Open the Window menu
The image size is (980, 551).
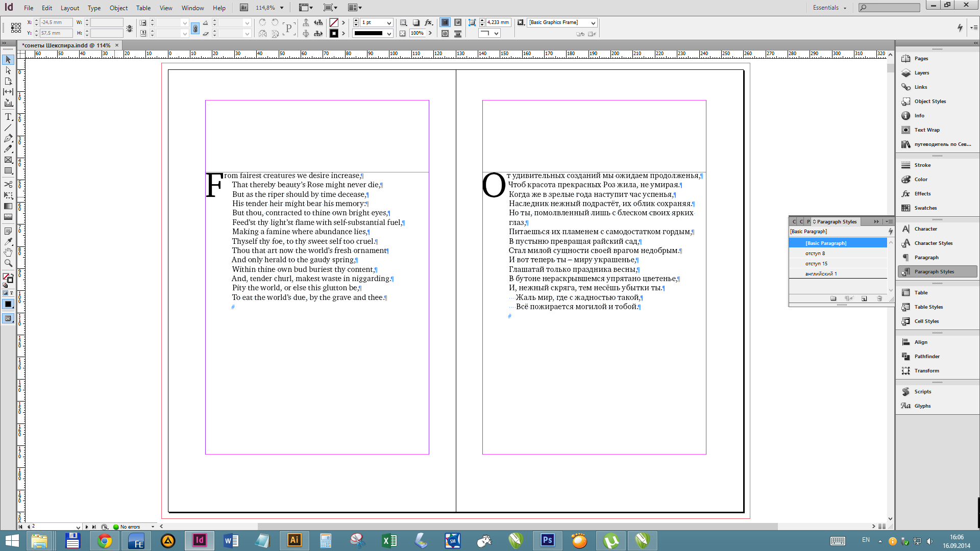(192, 8)
